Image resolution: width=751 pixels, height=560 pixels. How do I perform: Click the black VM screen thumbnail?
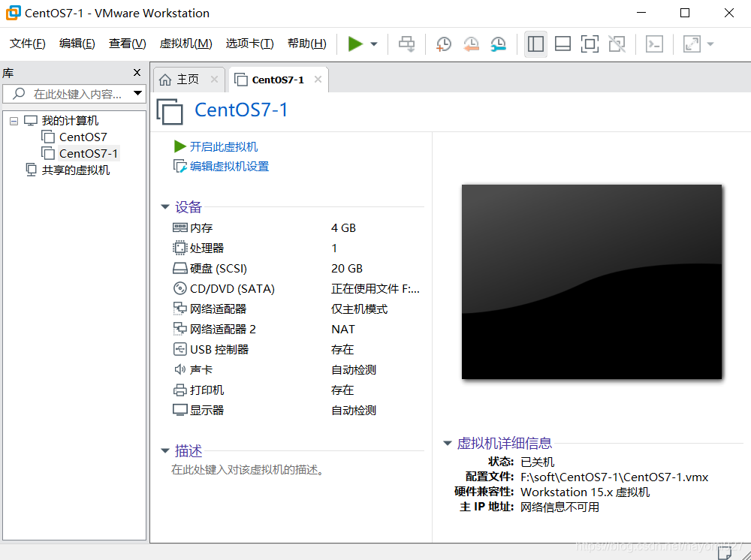coord(592,282)
